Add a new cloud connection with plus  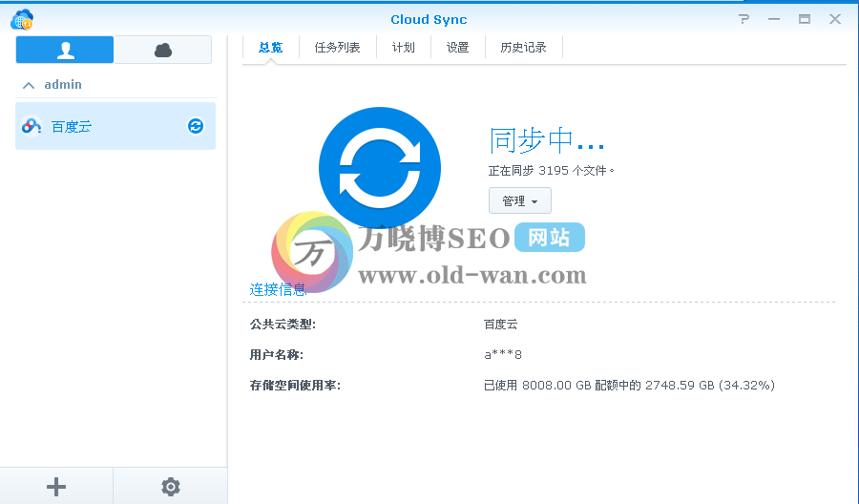[56, 487]
